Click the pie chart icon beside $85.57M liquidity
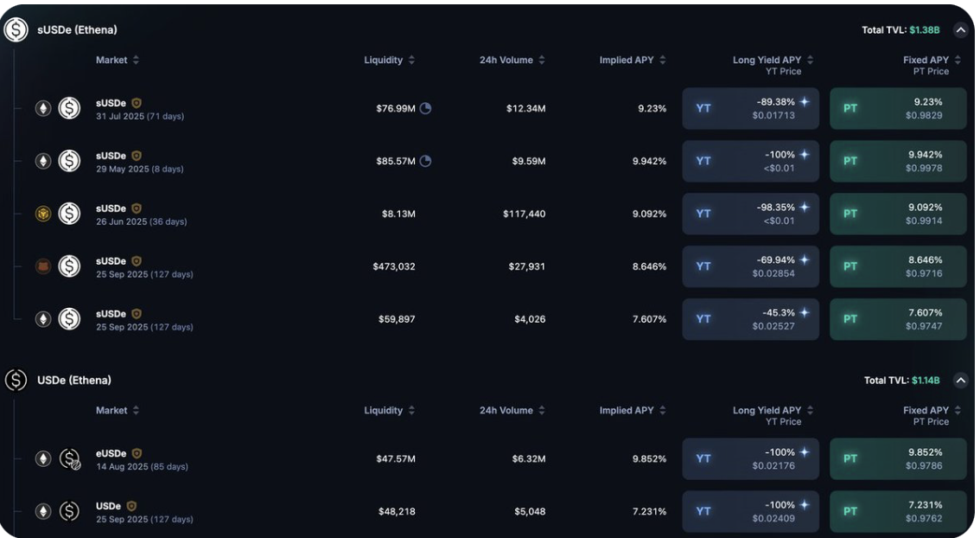980x538 pixels. pyautogui.click(x=425, y=161)
